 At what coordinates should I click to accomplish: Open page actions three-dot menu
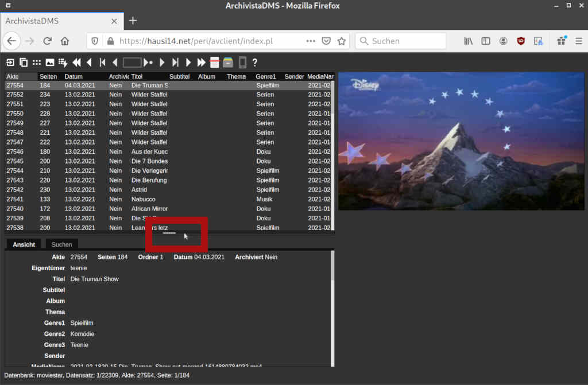311,41
